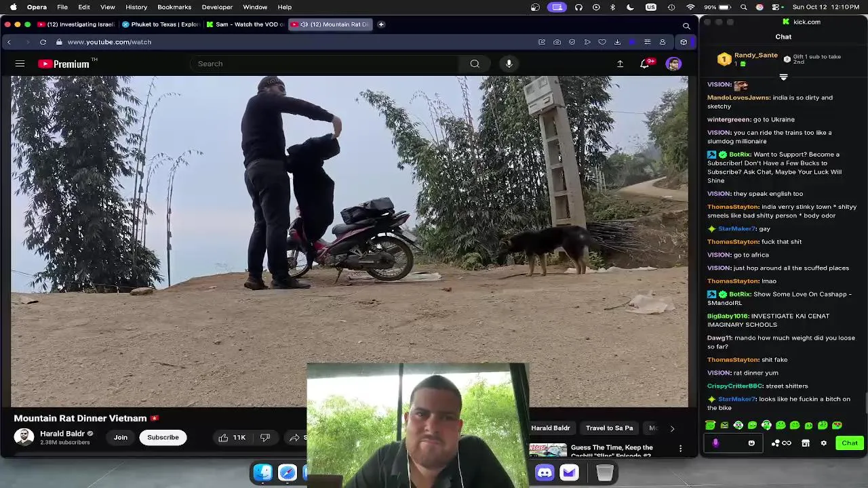868x488 pixels.
Task: Click the Opera address bar URL
Action: [109, 42]
